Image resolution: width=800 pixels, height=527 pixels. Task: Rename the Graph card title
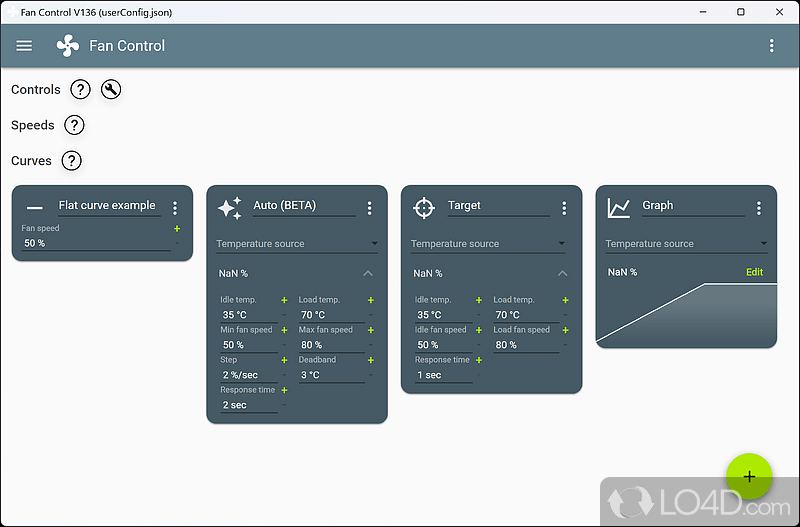tap(693, 206)
